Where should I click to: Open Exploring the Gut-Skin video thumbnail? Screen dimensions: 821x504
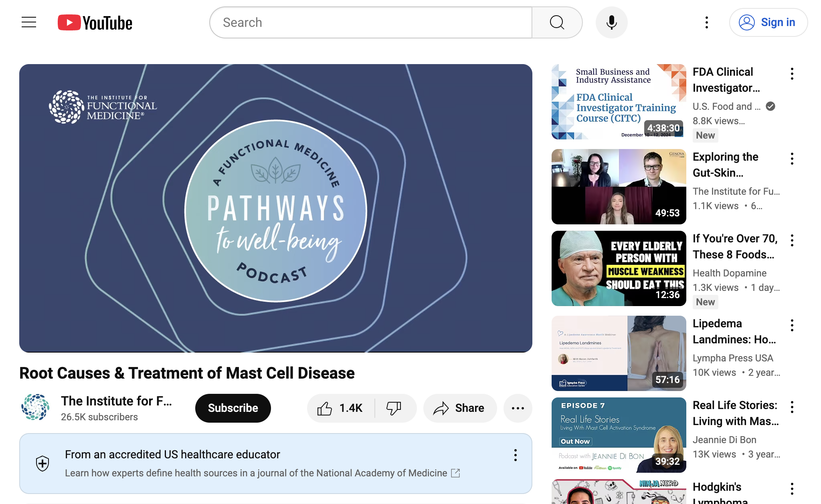click(x=619, y=187)
